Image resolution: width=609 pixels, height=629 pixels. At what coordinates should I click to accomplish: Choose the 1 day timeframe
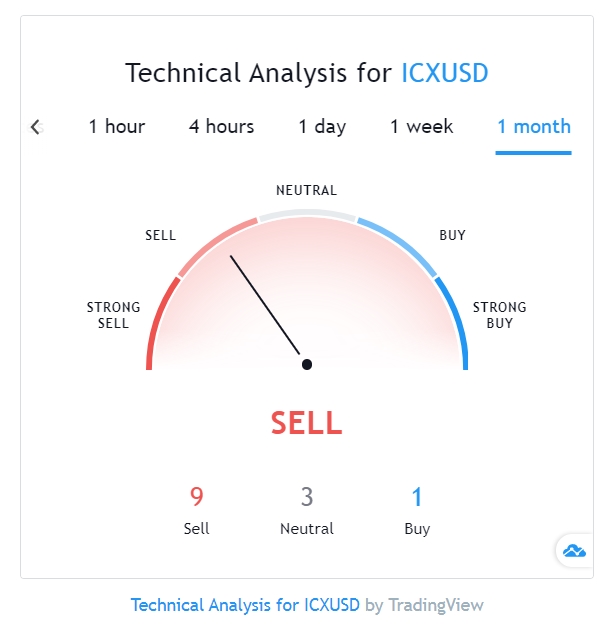[322, 127]
